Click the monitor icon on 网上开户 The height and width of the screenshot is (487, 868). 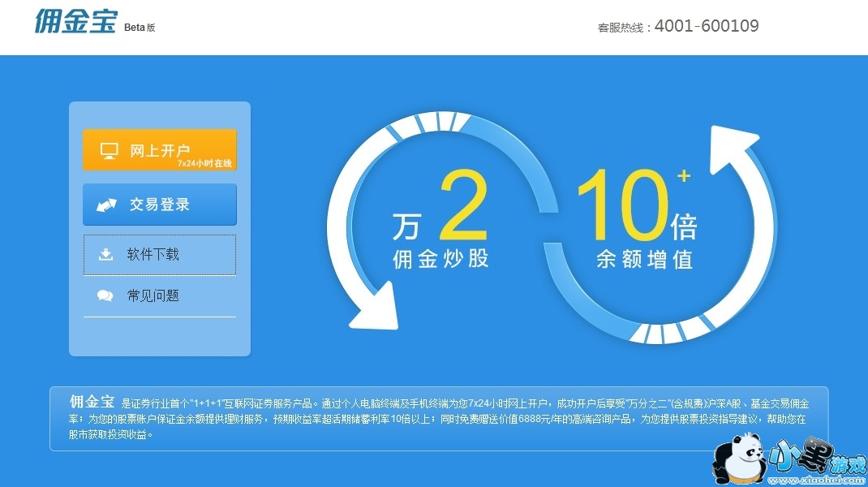(109, 151)
